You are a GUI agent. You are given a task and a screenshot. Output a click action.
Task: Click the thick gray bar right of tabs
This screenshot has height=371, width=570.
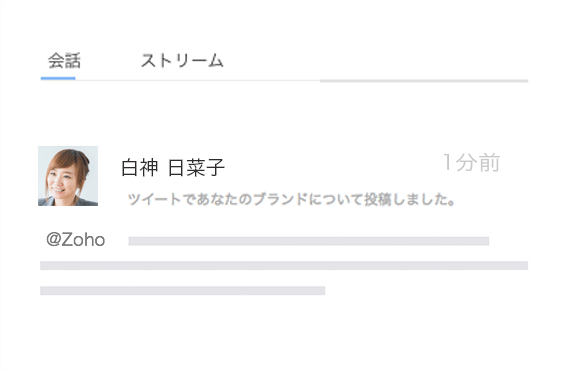pyautogui.click(x=424, y=81)
